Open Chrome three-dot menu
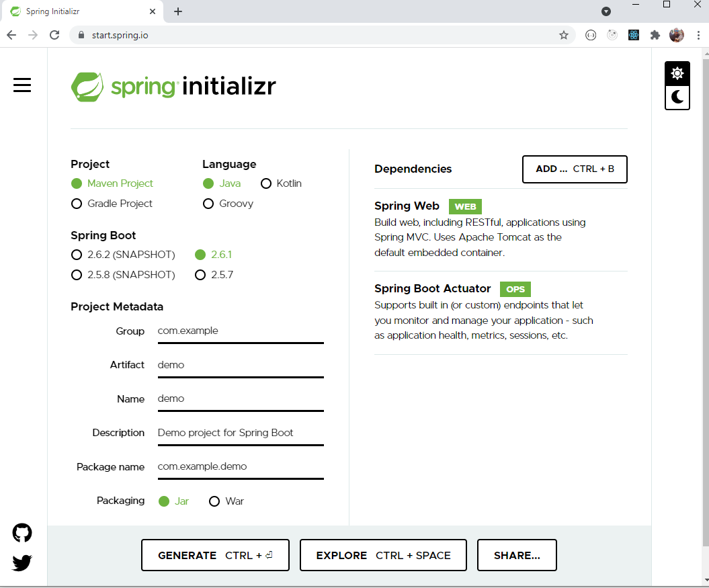This screenshot has height=588, width=709. pos(698,35)
